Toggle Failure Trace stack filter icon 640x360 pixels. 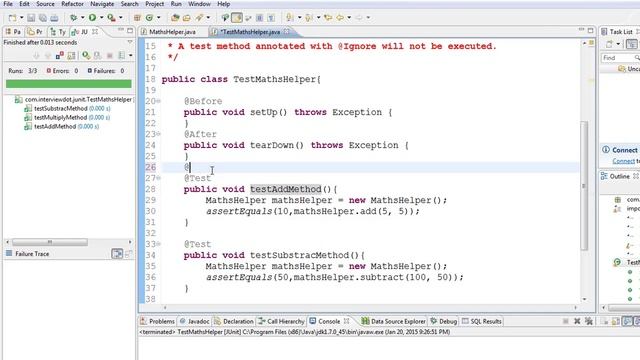click(x=117, y=254)
